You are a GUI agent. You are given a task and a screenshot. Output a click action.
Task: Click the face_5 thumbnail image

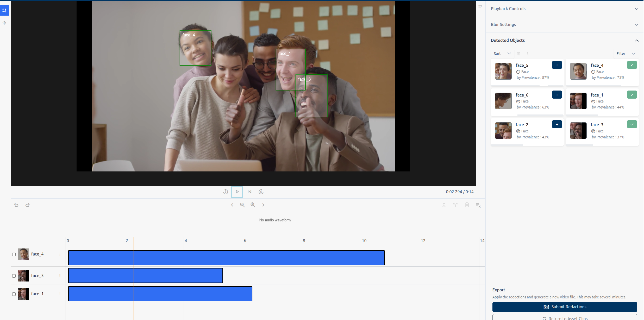(503, 71)
